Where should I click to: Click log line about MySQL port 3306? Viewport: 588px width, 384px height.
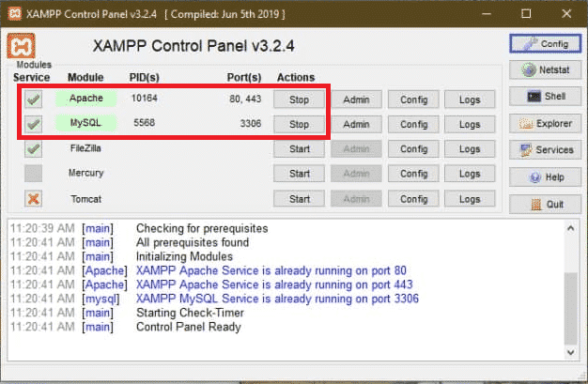click(x=277, y=299)
